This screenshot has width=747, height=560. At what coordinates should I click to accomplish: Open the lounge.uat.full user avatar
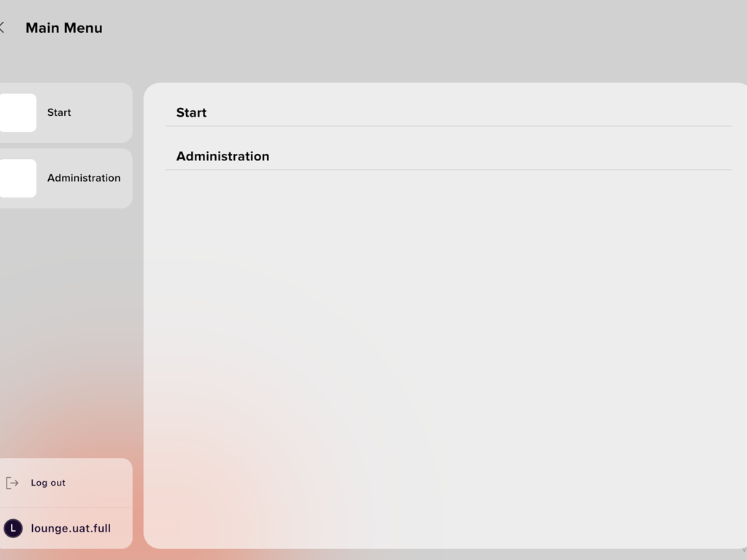pyautogui.click(x=11, y=528)
